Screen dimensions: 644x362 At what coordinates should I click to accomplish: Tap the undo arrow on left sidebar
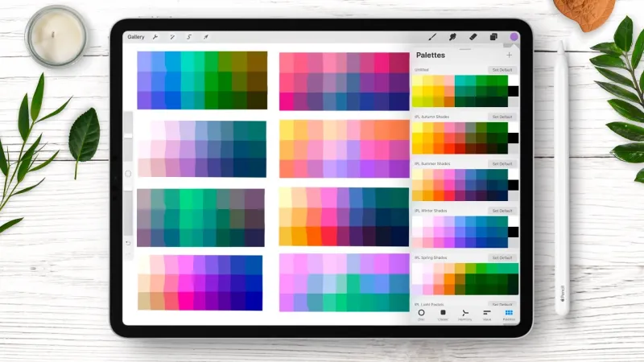(128, 243)
